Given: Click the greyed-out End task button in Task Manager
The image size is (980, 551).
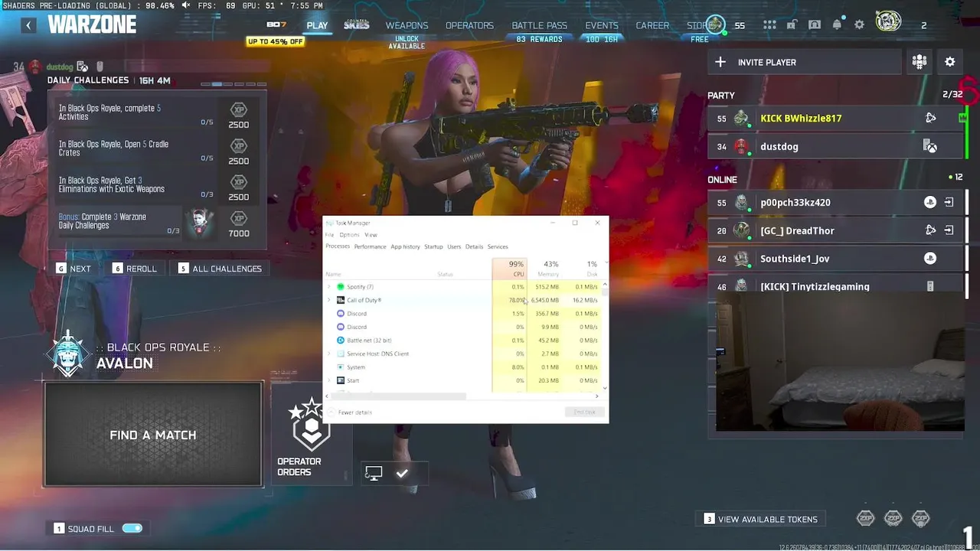Looking at the screenshot, I should pos(584,412).
